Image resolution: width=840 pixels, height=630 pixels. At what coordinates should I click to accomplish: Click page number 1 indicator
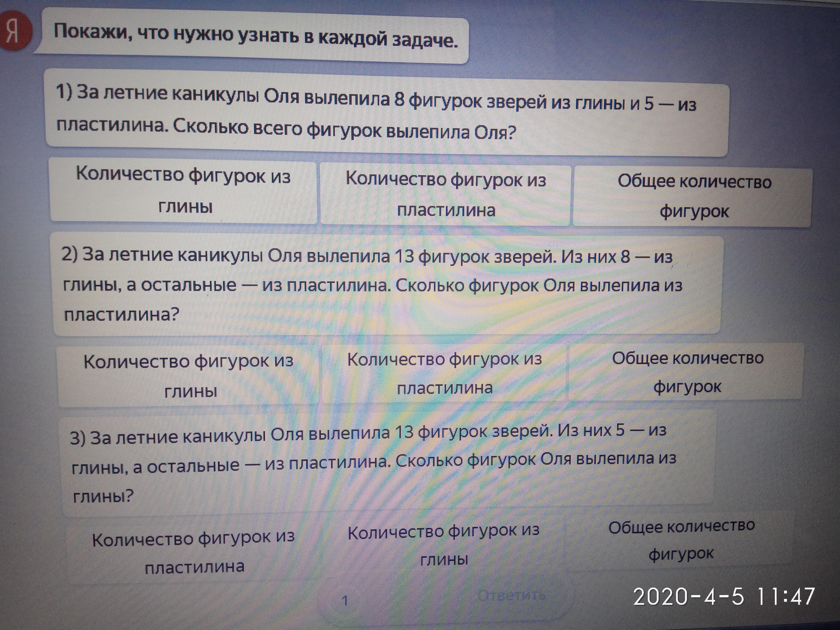point(345,601)
